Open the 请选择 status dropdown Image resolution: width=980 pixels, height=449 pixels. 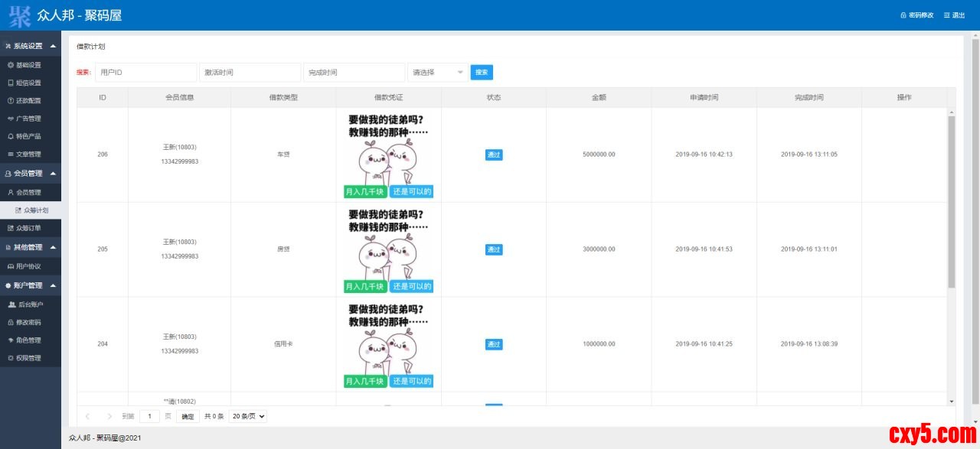pos(438,73)
